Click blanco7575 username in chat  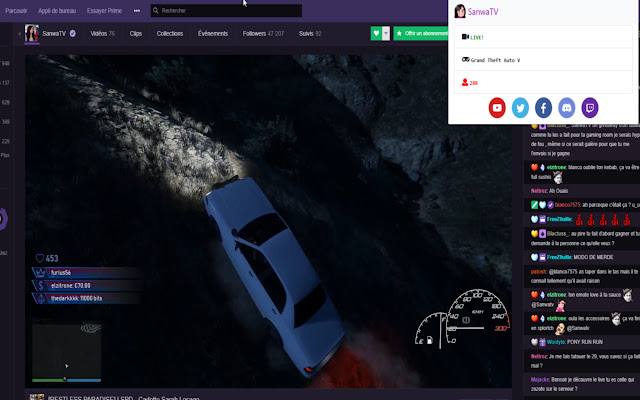click(x=567, y=204)
